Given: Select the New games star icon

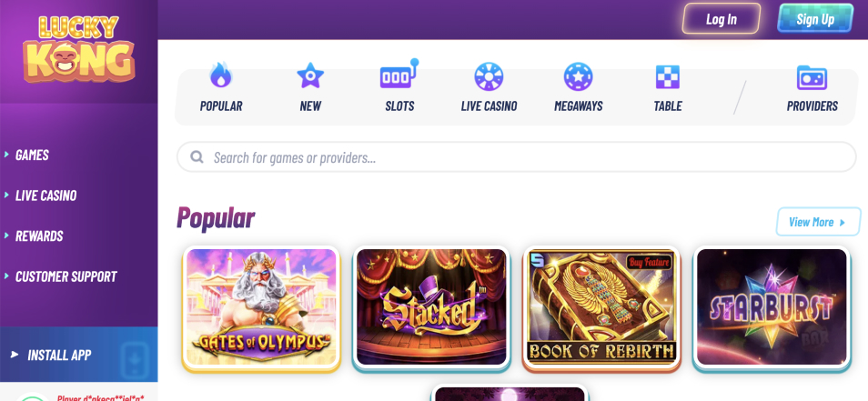Looking at the screenshot, I should point(310,75).
